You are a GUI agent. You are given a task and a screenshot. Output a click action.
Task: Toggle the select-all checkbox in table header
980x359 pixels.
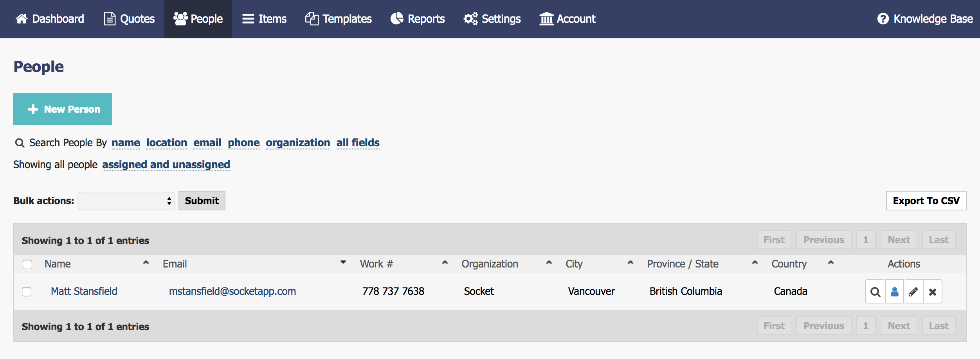27,264
